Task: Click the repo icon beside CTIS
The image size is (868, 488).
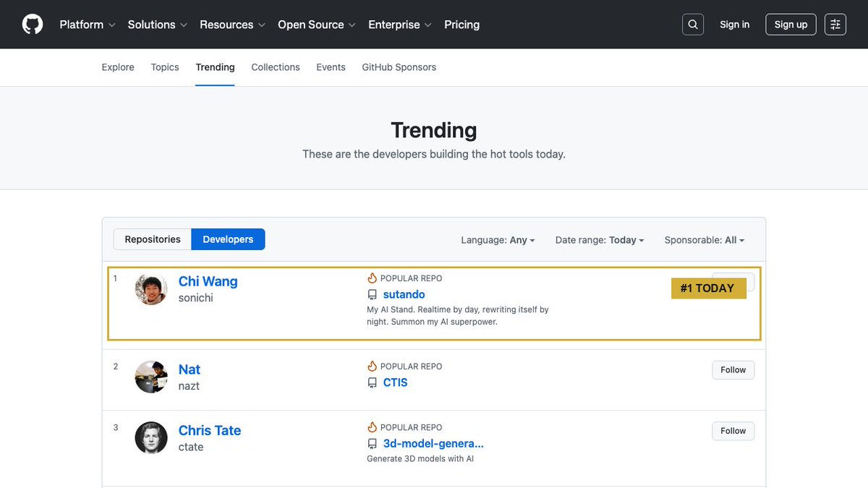Action: click(373, 383)
